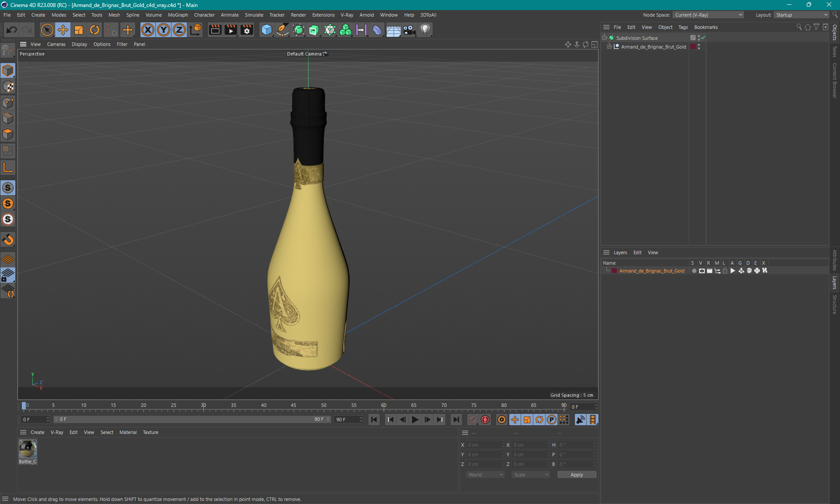Image resolution: width=840 pixels, height=504 pixels.
Task: Toggle layer lock icon
Action: click(725, 271)
